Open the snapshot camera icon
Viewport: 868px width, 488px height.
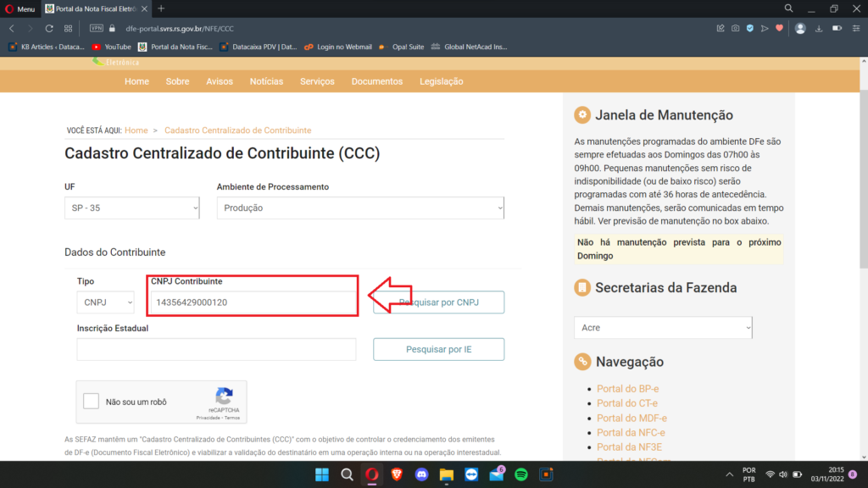click(x=735, y=28)
